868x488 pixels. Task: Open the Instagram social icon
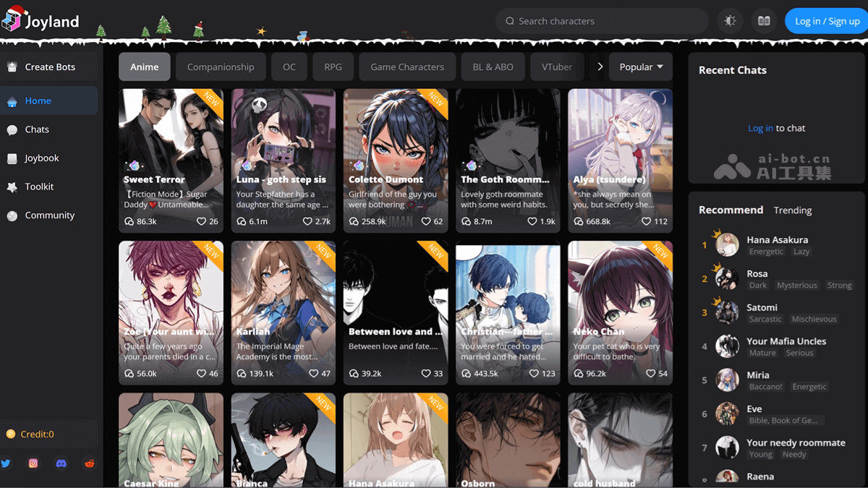click(33, 463)
